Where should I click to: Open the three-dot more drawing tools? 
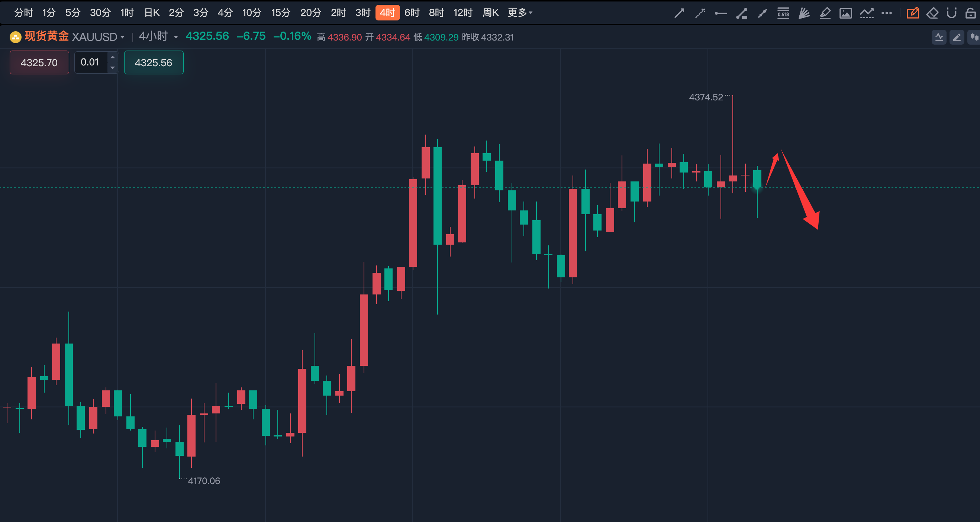coord(886,13)
